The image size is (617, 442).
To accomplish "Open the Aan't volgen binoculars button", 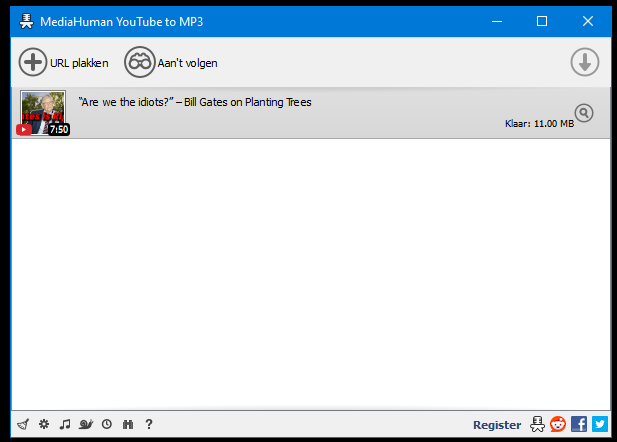I will pos(140,62).
